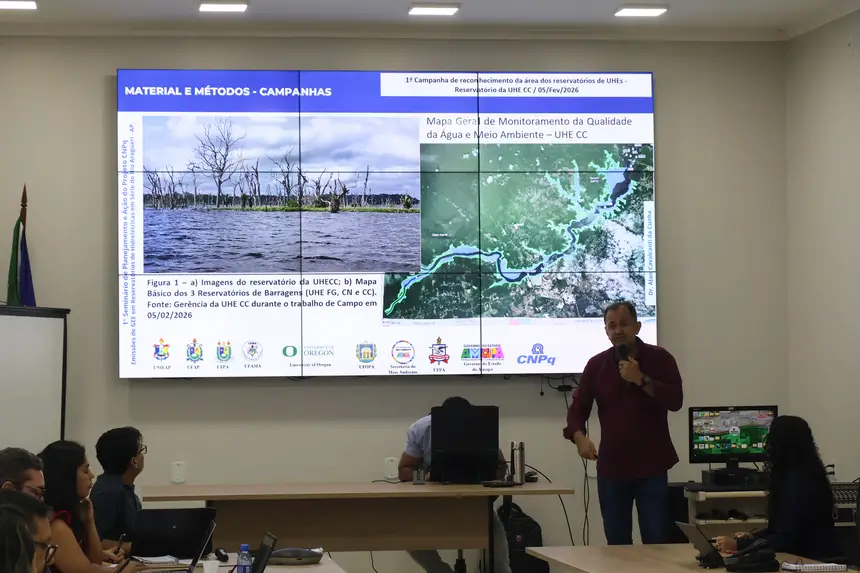This screenshot has width=860, height=573.
Task: Click the UFOPA crest logo
Action: pyautogui.click(x=366, y=353)
